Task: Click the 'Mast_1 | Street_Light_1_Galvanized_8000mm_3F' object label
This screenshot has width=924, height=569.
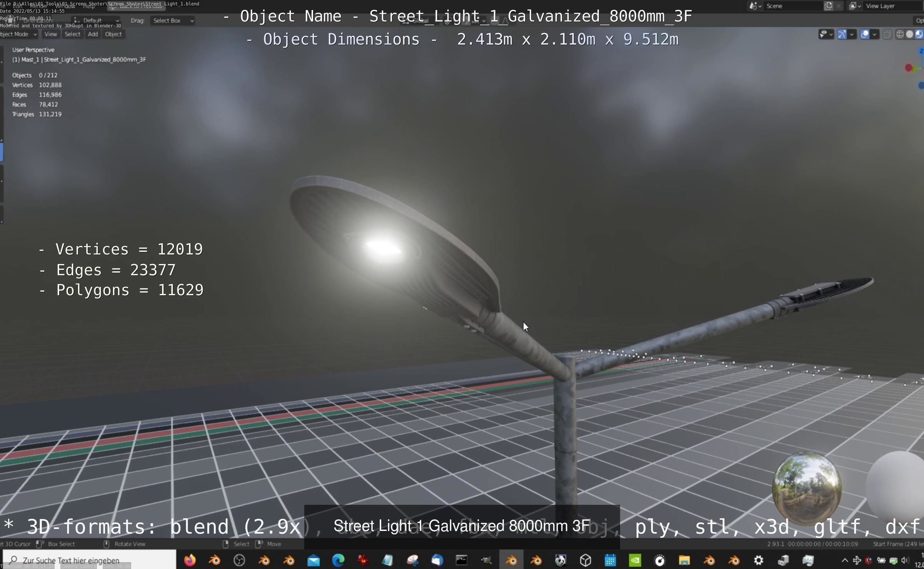Action: click(79, 60)
